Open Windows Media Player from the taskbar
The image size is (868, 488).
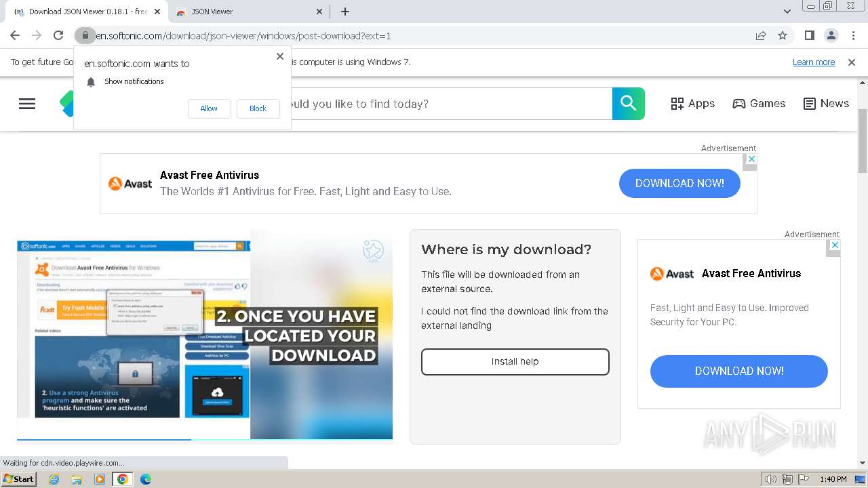coord(100,479)
